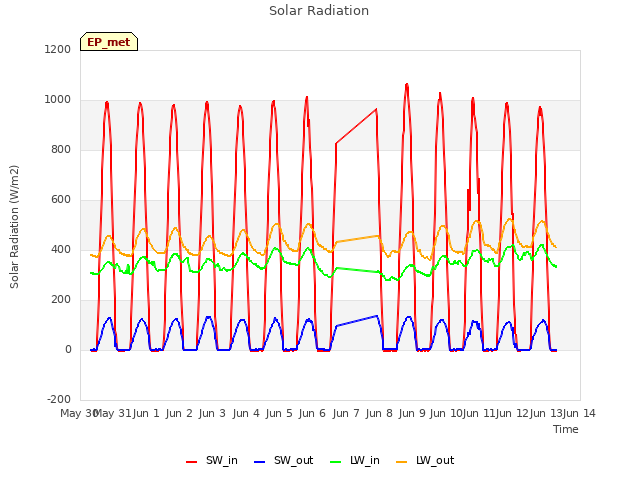Toggle the LW_out legend entry
The height and width of the screenshot is (480, 640).
(425, 461)
